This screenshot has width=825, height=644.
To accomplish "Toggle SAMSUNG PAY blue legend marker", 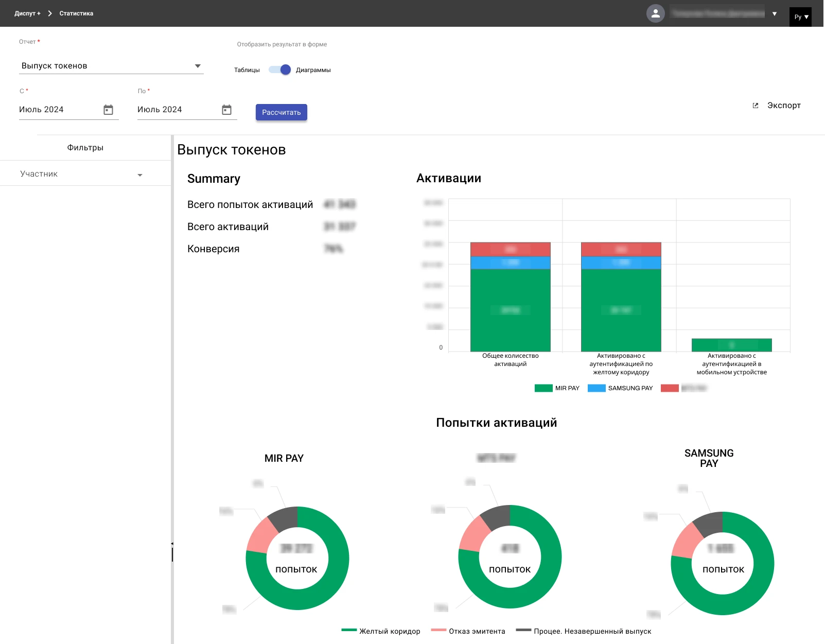I will coord(596,388).
